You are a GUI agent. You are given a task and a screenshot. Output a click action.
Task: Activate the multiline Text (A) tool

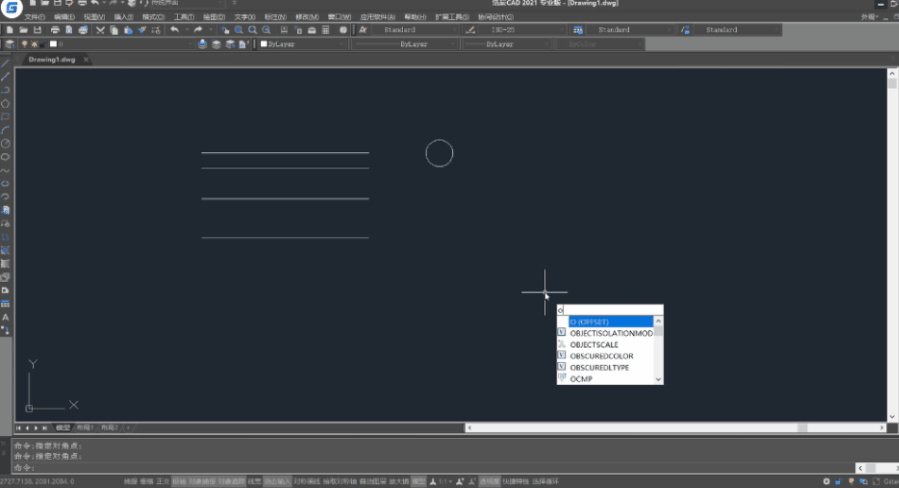pos(5,317)
